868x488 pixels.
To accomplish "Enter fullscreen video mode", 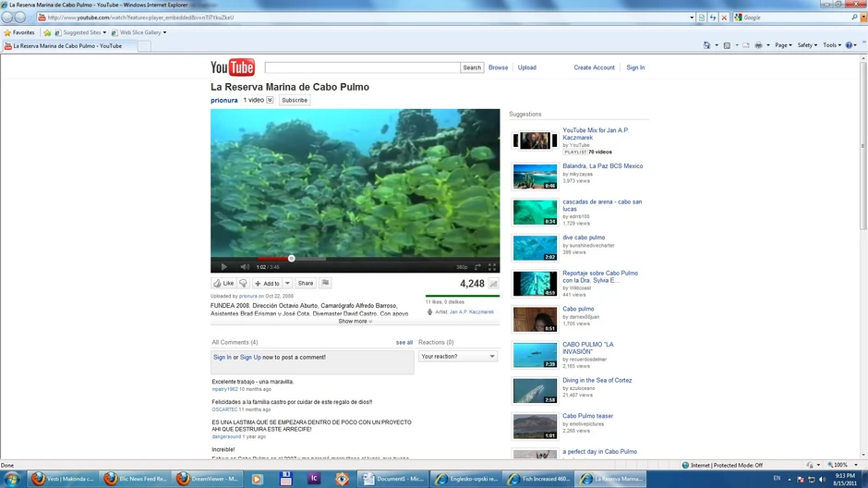I will 492,267.
